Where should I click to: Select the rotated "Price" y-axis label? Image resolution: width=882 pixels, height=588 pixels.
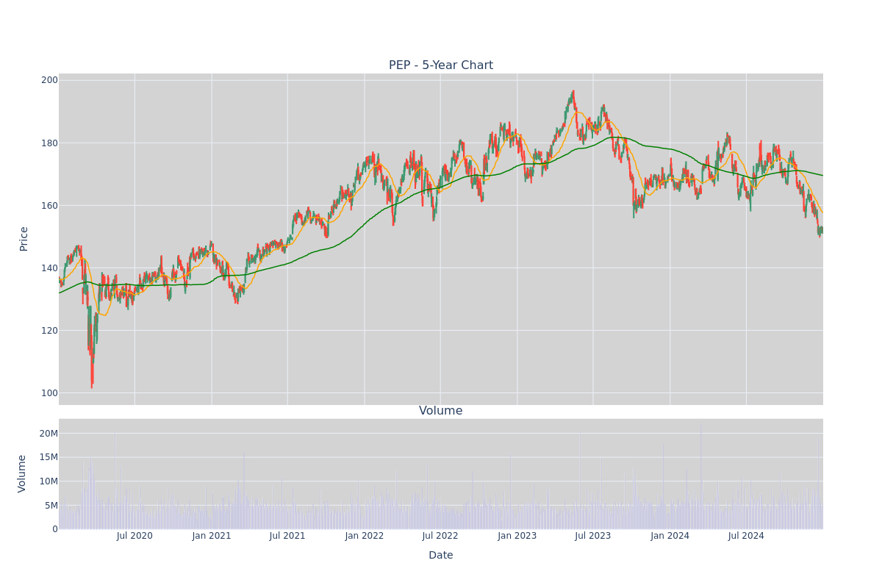[24, 239]
